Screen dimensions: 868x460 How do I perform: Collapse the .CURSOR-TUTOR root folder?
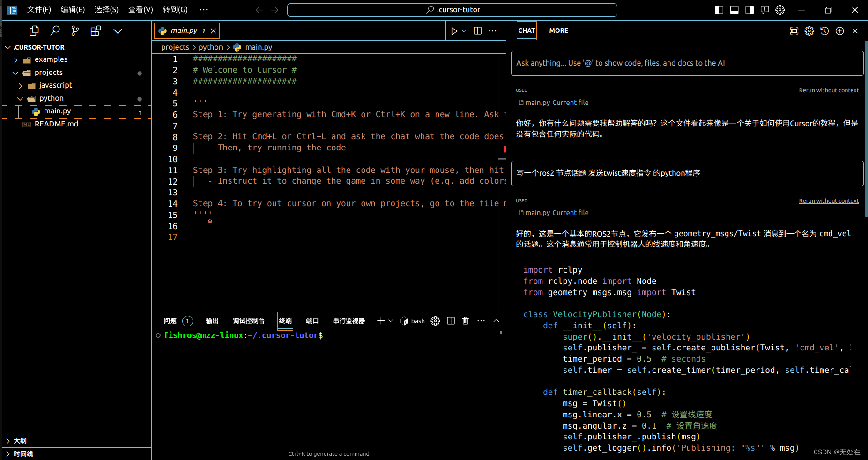click(77, 47)
